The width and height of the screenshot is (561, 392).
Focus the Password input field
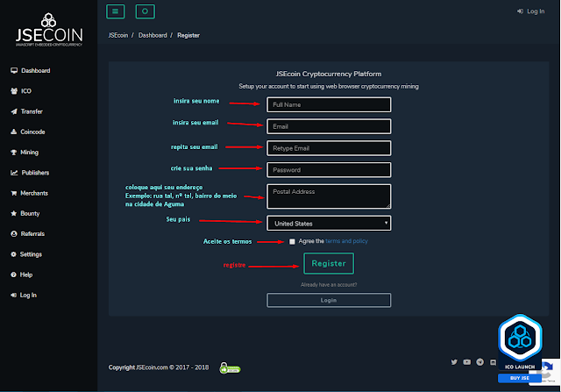[x=329, y=170]
